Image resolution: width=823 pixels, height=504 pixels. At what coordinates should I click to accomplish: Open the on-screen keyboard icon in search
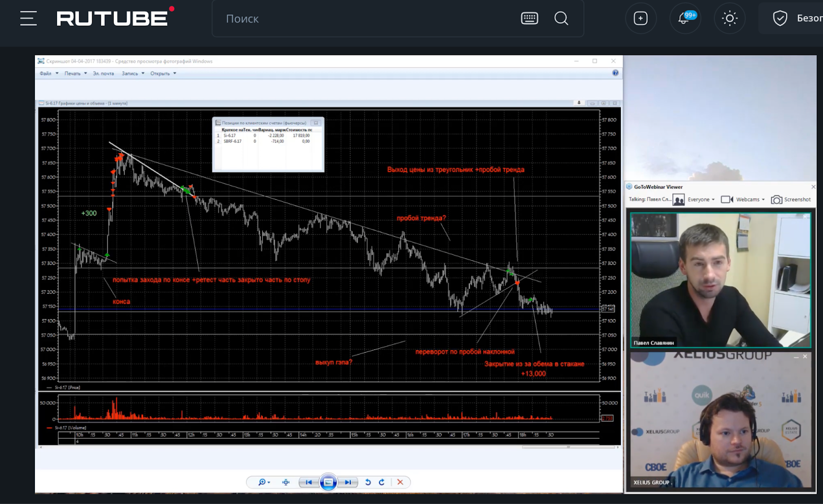click(x=529, y=19)
